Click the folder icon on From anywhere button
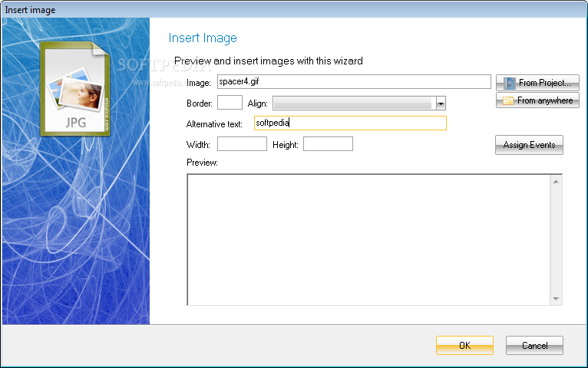The width and height of the screenshot is (588, 368). 508,100
